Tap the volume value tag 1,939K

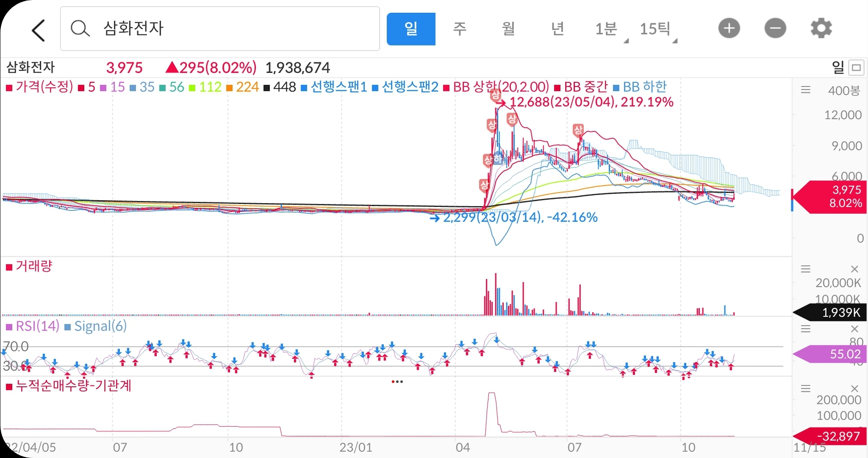pos(829,313)
